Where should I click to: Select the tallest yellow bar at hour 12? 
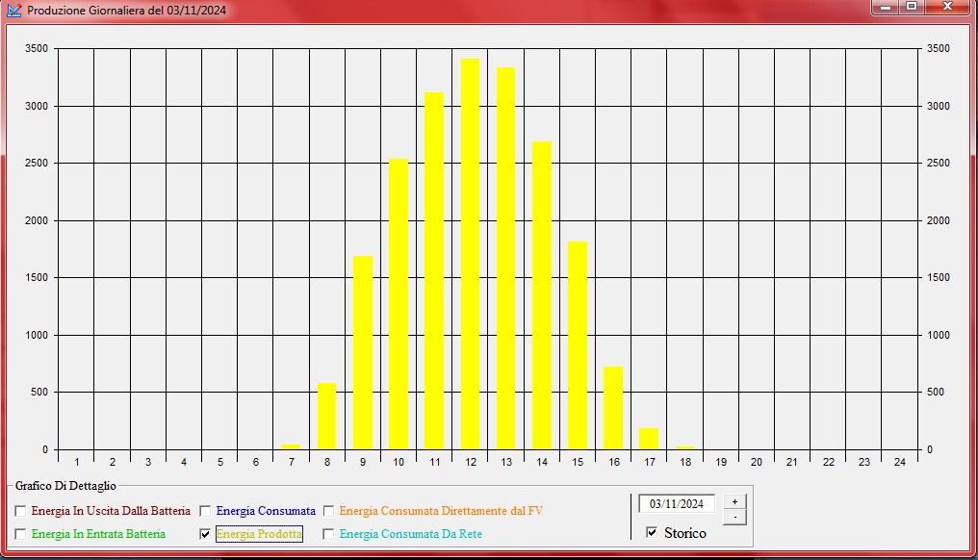pos(470,254)
